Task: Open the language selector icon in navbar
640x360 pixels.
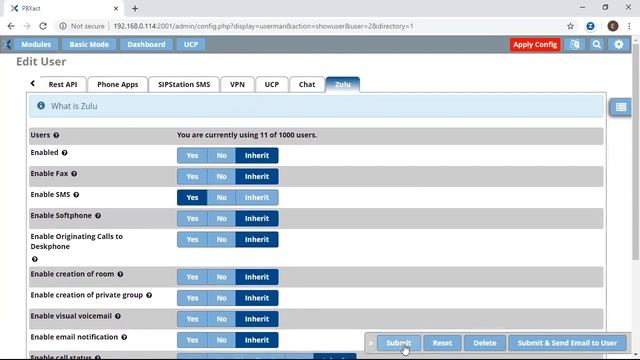Action: tap(575, 44)
